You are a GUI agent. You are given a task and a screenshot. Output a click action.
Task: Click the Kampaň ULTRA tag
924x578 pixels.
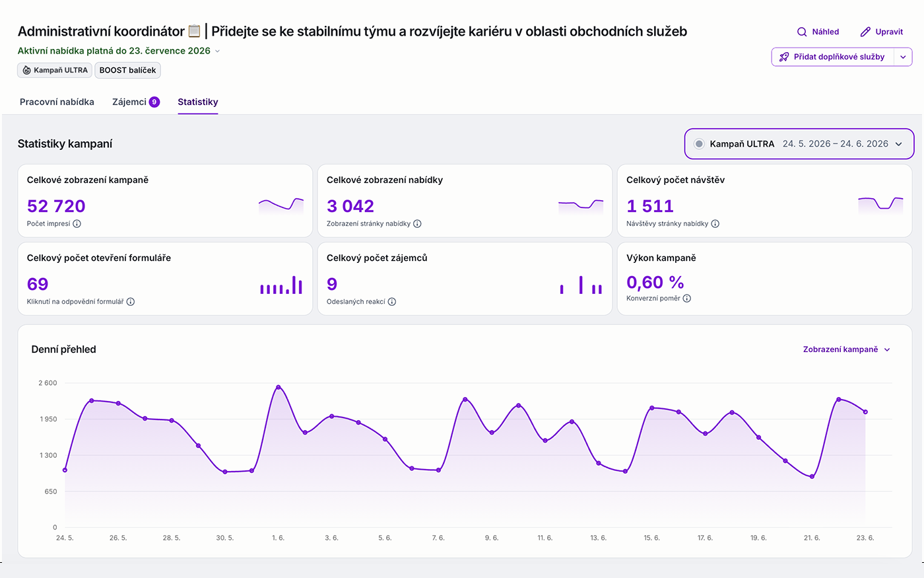coord(55,70)
